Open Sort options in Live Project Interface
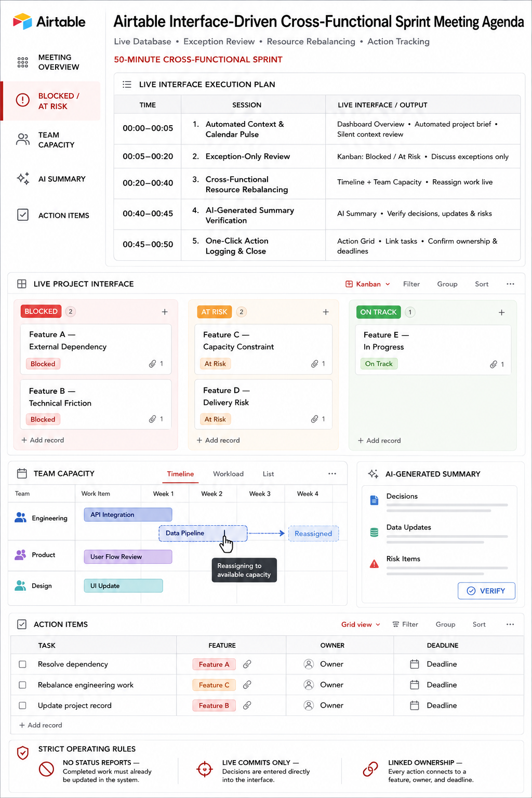The image size is (532, 798). click(x=482, y=284)
